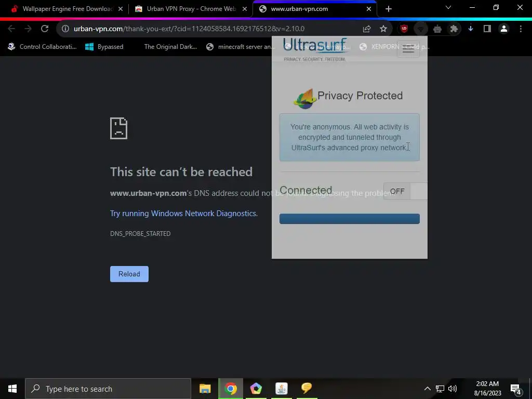Open the pentagon-shaped app in the taskbar
The width and height of the screenshot is (532, 399).
256,389
